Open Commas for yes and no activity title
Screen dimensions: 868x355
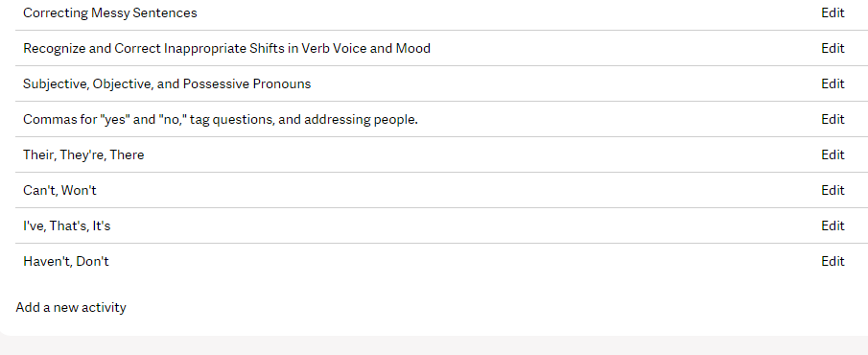[221, 119]
